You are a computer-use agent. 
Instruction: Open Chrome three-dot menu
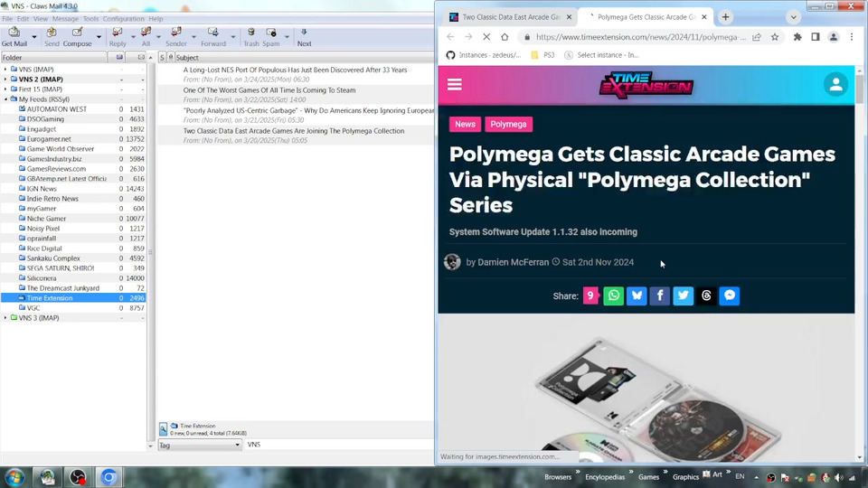pos(852,37)
